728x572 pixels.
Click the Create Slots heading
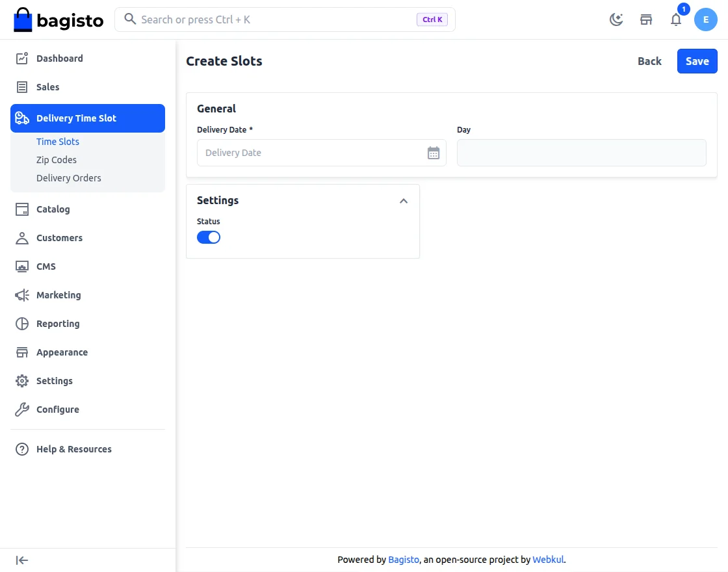tap(224, 61)
